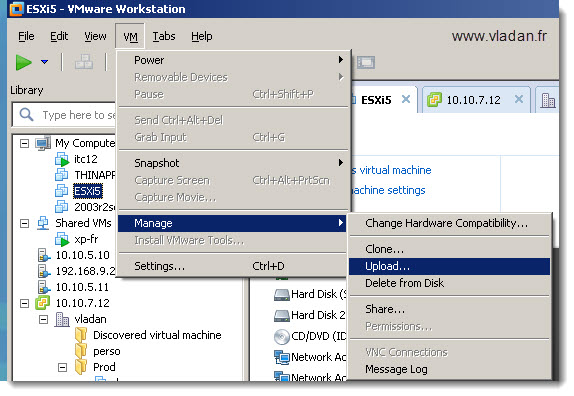
Task: Open the power options dropdown arrow
Action: pos(45,62)
